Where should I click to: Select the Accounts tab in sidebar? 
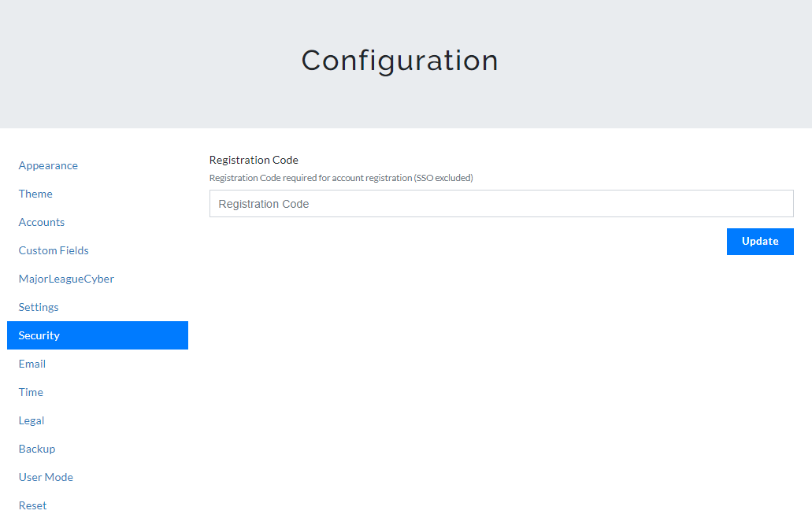pyautogui.click(x=42, y=222)
